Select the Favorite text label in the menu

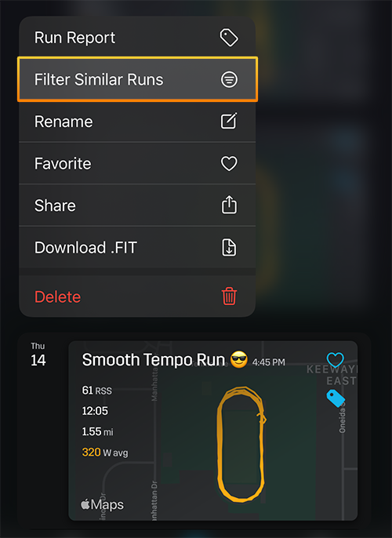pyautogui.click(x=63, y=164)
